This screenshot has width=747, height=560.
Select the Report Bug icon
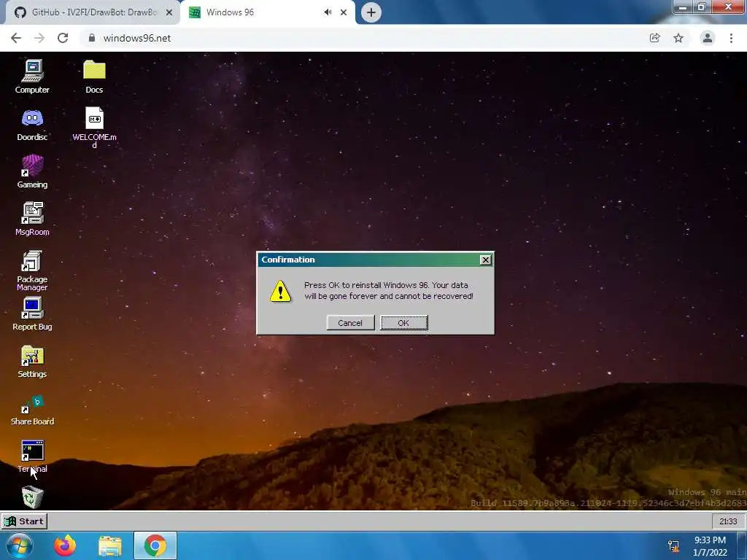pyautogui.click(x=32, y=314)
